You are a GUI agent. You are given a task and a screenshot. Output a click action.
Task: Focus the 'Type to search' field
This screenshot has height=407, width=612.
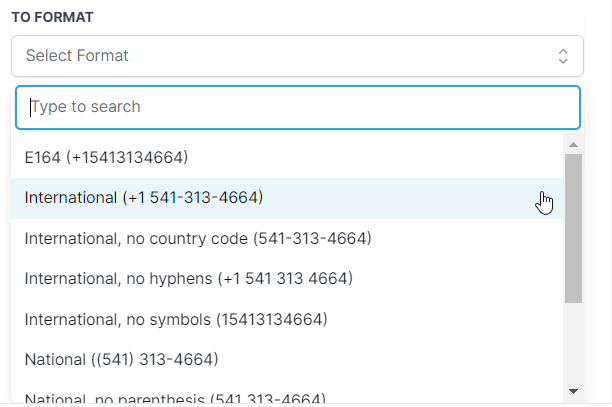coord(297,107)
